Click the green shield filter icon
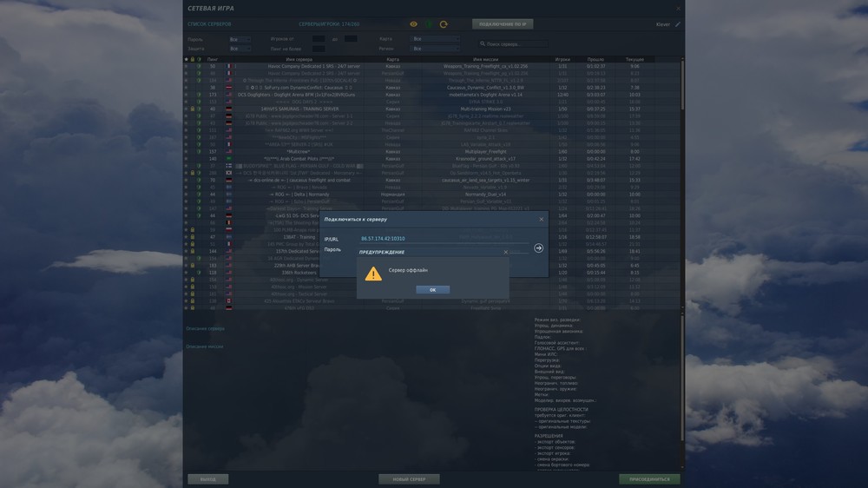Screen dimensions: 868x488 point(429,24)
